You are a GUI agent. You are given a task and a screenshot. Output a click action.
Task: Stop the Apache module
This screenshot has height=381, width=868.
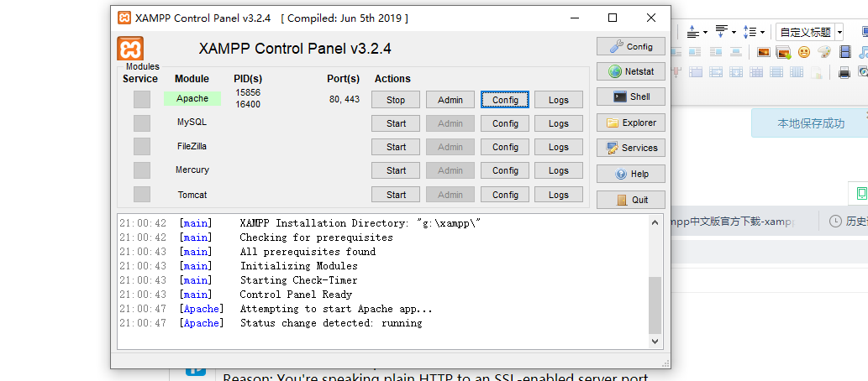point(396,100)
